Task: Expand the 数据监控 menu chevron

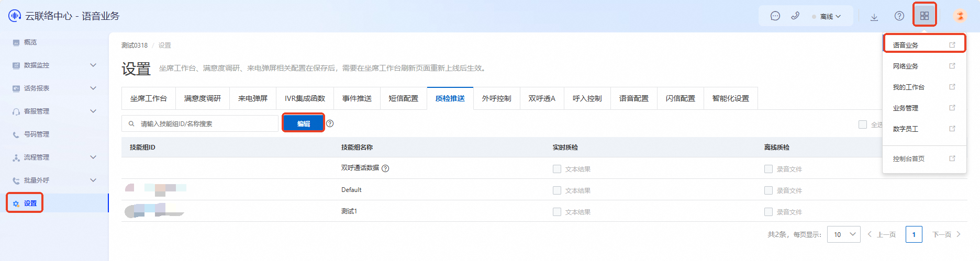Action: [93, 65]
